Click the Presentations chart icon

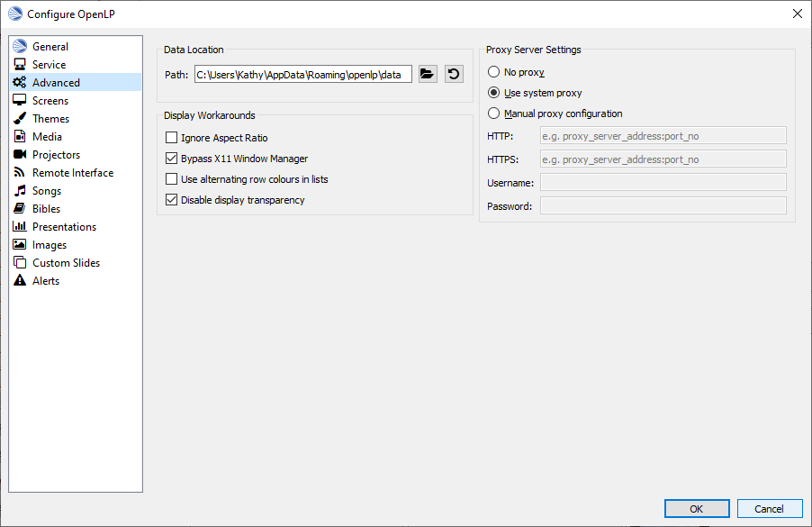pos(20,226)
